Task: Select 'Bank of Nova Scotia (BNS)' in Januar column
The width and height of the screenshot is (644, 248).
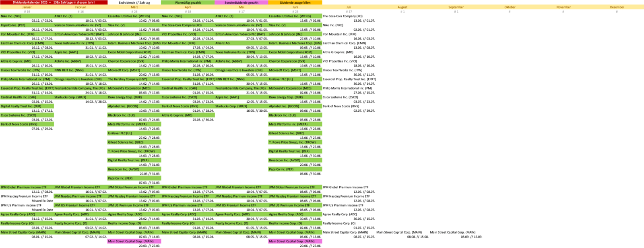Action: pos(27,124)
